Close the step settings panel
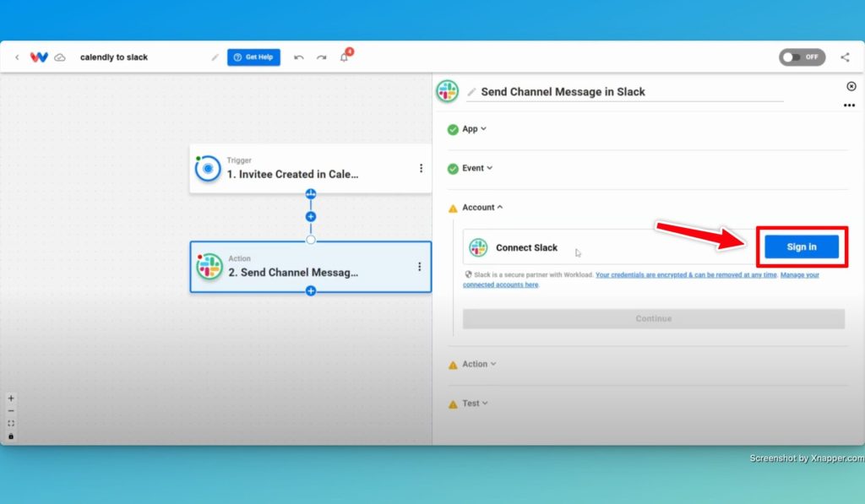Image resolution: width=865 pixels, height=504 pixels. [851, 87]
